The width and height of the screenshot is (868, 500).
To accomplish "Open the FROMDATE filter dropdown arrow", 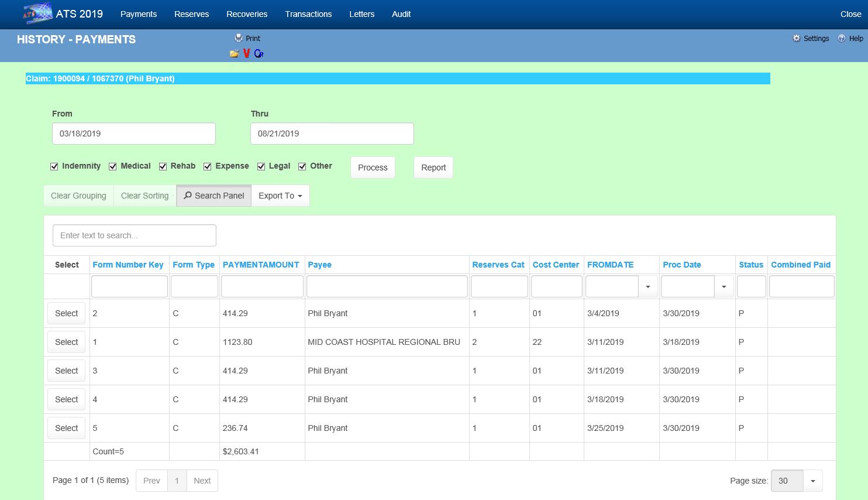I will tap(647, 287).
